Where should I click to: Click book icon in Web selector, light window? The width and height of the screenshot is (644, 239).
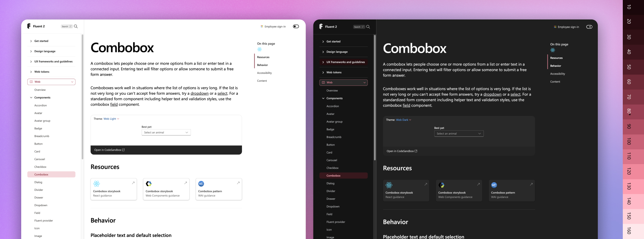point(31,82)
